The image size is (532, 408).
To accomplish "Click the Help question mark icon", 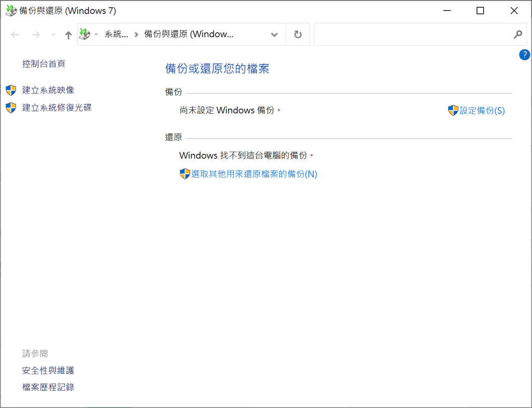I will tap(524, 55).
